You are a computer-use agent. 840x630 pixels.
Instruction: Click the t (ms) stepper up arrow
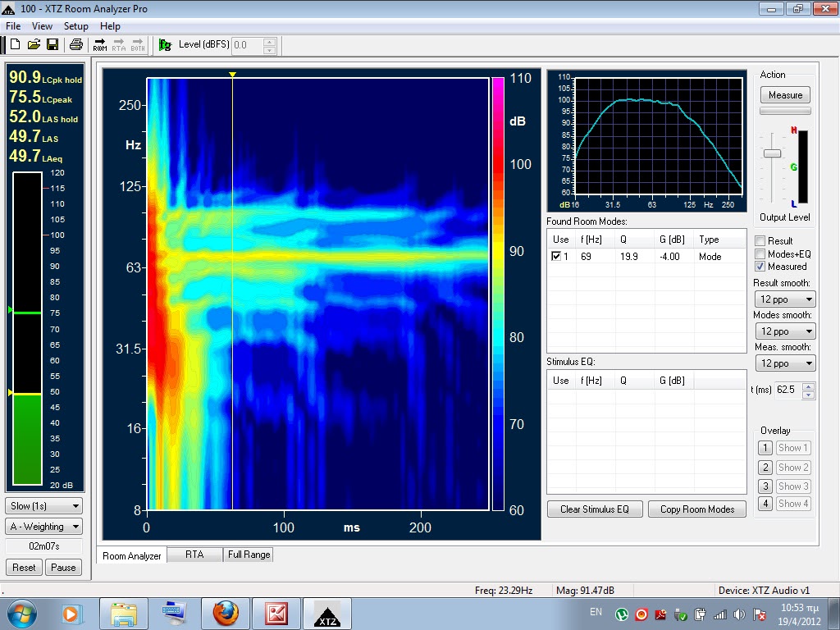(808, 386)
